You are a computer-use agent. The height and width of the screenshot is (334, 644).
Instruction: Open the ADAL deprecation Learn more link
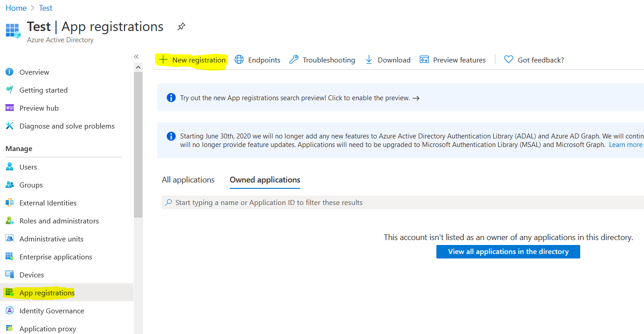(626, 144)
